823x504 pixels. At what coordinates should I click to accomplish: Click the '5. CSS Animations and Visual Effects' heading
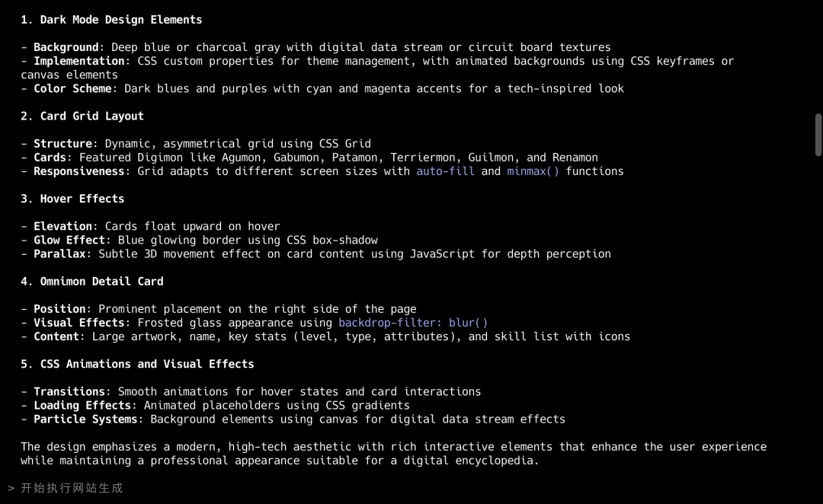click(x=137, y=365)
